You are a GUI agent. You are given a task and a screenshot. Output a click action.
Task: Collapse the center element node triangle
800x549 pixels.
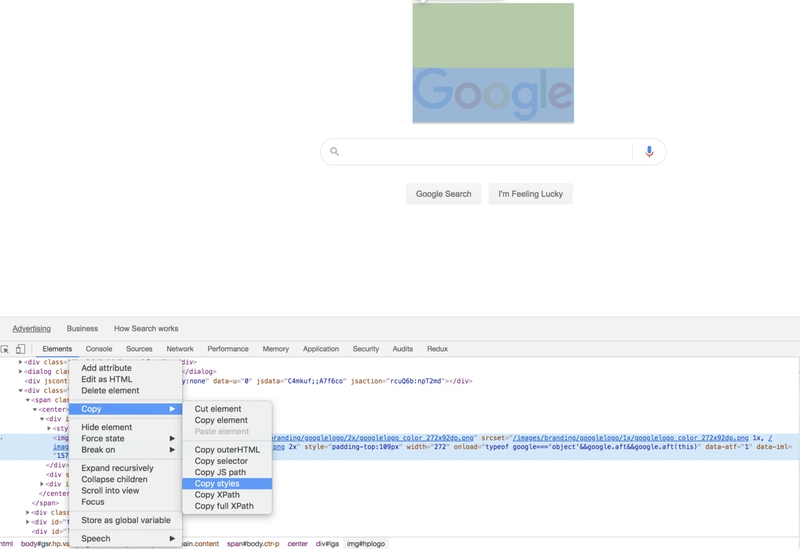[x=35, y=409]
